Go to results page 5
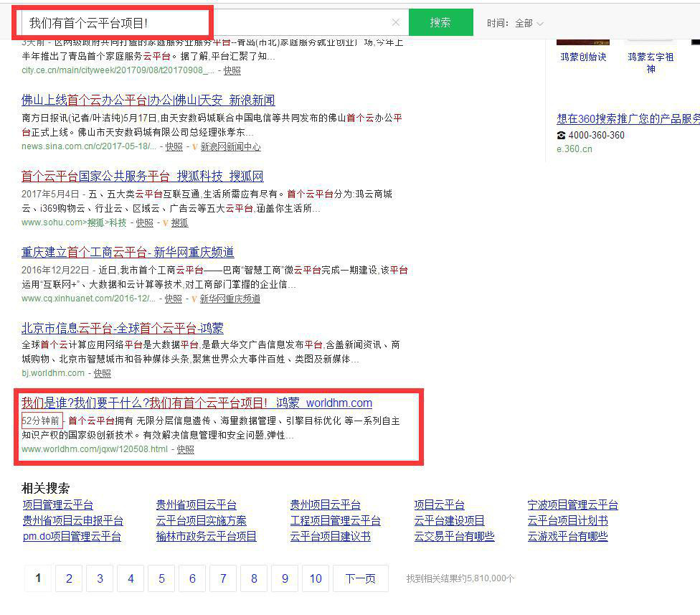This screenshot has width=700, height=615. [161, 578]
